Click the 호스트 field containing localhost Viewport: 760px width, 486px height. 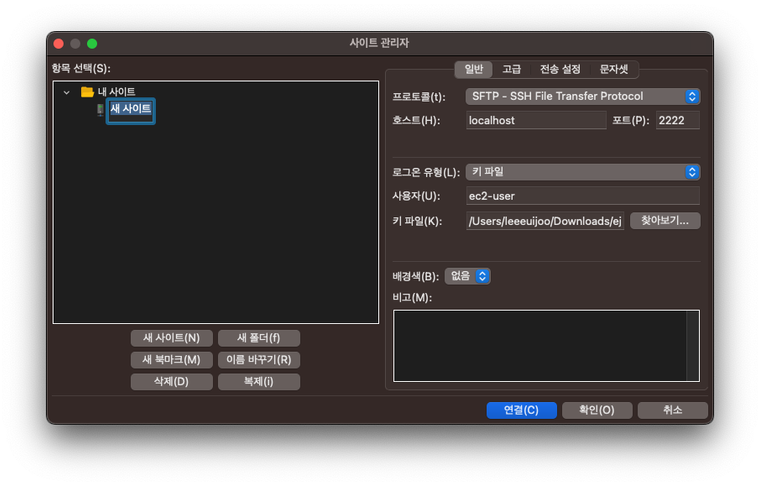tap(536, 120)
